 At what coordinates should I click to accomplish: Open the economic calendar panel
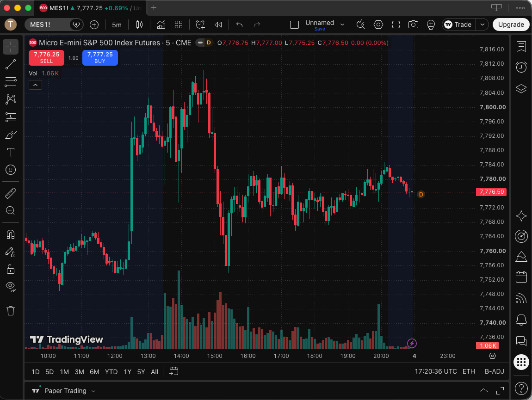pos(521,277)
